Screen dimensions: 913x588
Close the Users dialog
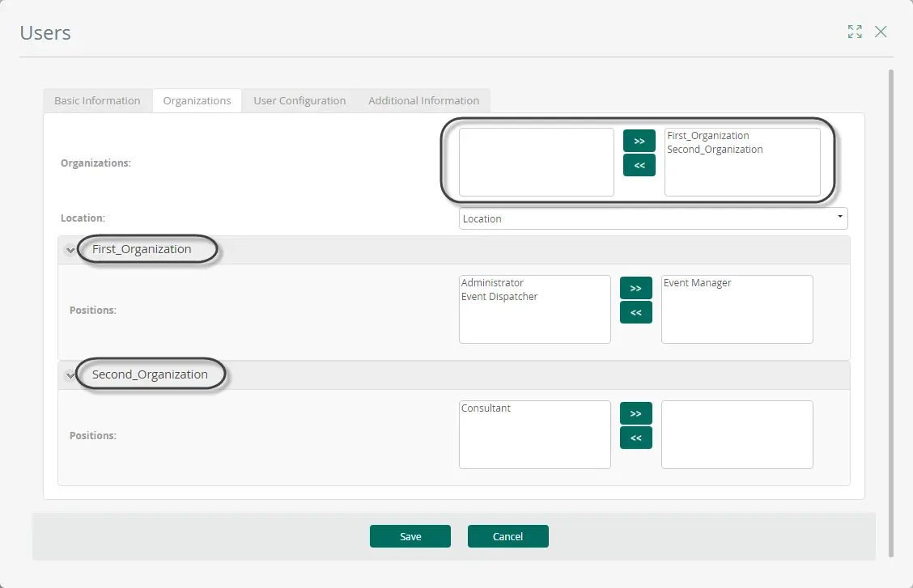point(881,32)
